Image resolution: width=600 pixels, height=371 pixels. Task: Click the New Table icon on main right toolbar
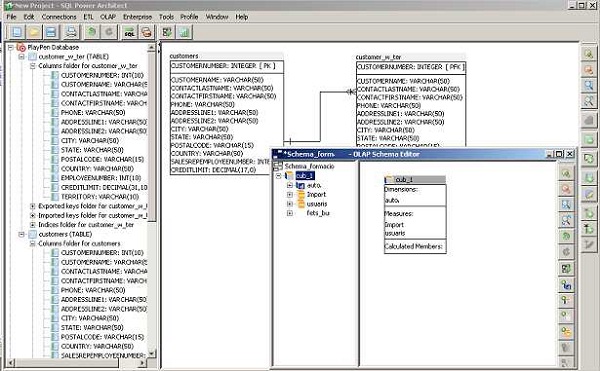[x=589, y=140]
